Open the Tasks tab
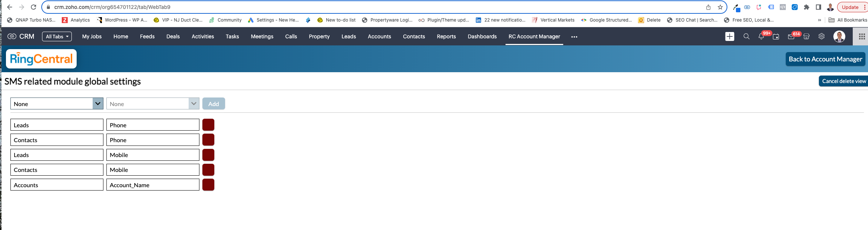868x230 pixels. [x=233, y=36]
